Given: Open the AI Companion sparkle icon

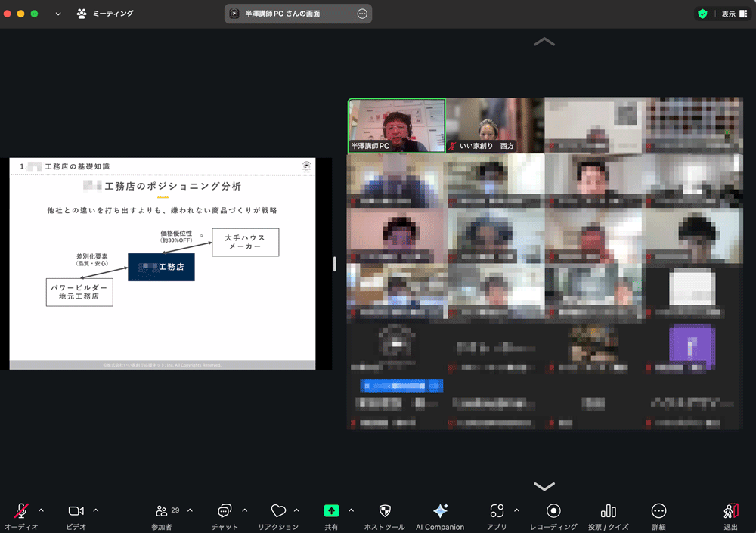Looking at the screenshot, I should pyautogui.click(x=440, y=511).
